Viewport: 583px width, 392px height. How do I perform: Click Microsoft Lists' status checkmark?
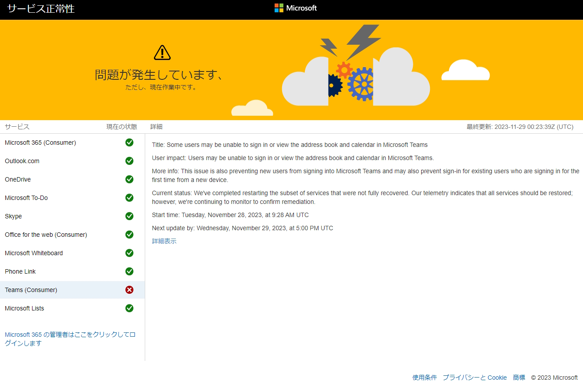[x=129, y=308]
